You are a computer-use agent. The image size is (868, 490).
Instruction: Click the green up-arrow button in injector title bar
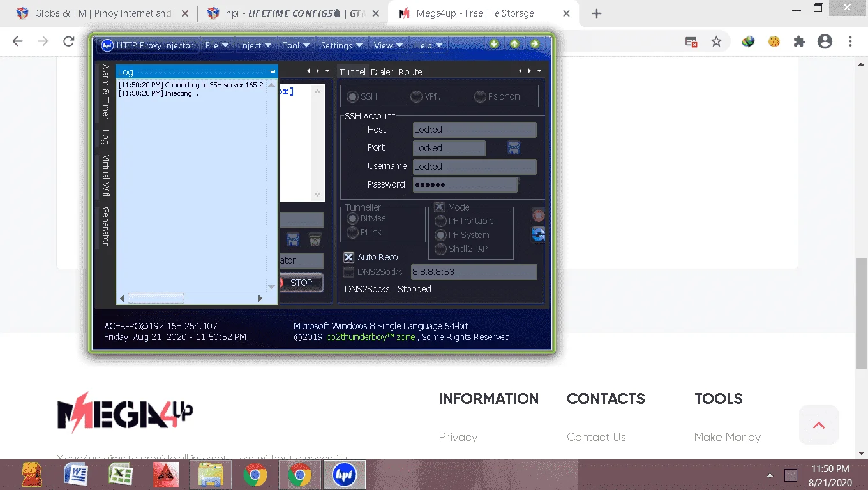click(514, 44)
